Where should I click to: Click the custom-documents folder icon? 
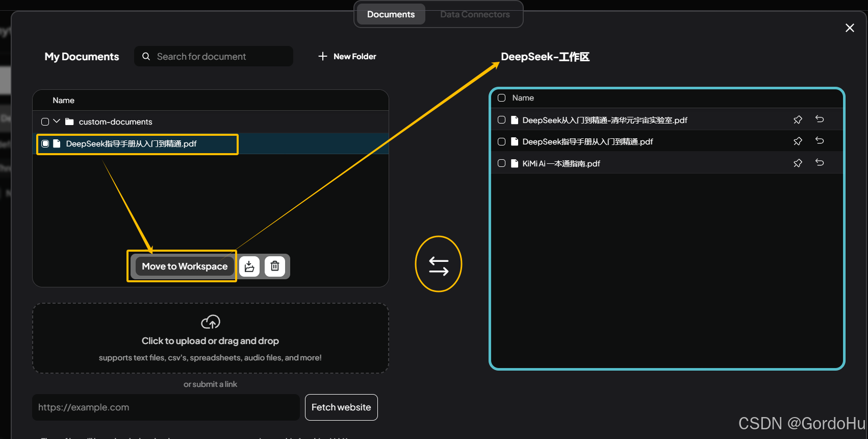tap(69, 121)
